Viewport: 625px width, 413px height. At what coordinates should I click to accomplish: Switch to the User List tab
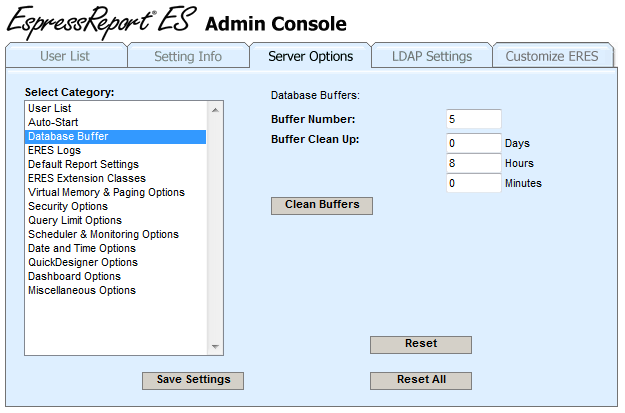[66, 56]
